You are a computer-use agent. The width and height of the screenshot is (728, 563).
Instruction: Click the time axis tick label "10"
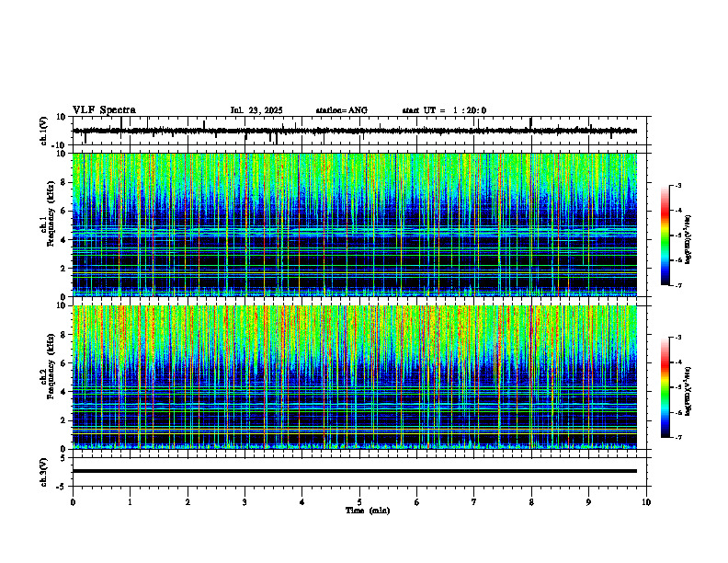click(x=646, y=502)
